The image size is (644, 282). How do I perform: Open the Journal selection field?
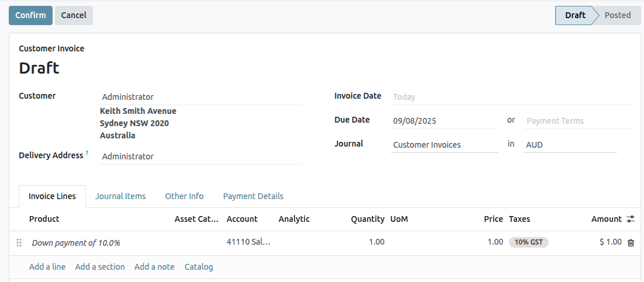tap(444, 145)
